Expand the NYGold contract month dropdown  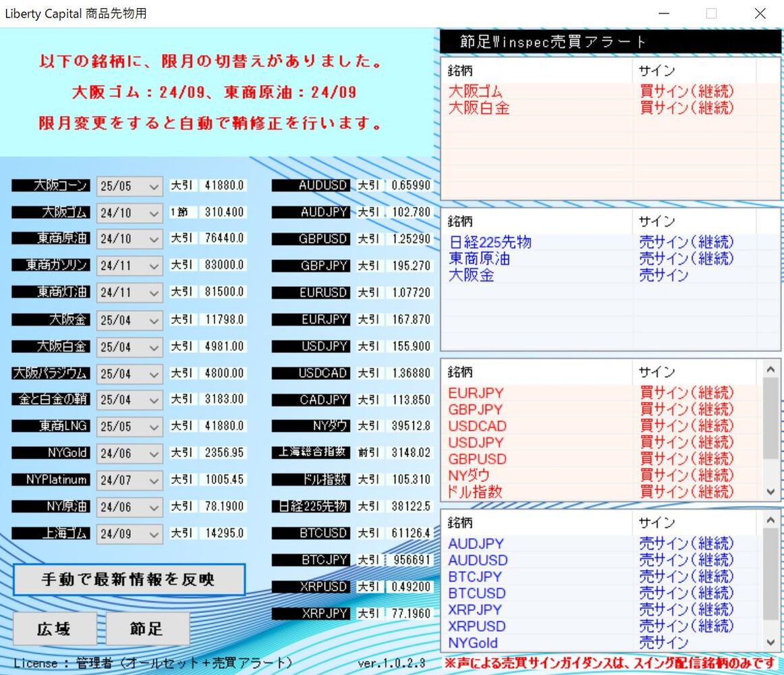[130, 454]
